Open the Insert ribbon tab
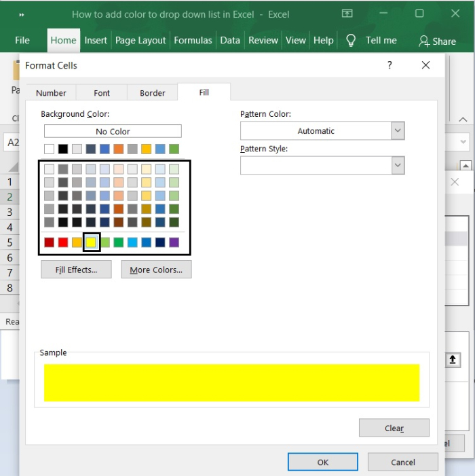 pyautogui.click(x=96, y=40)
